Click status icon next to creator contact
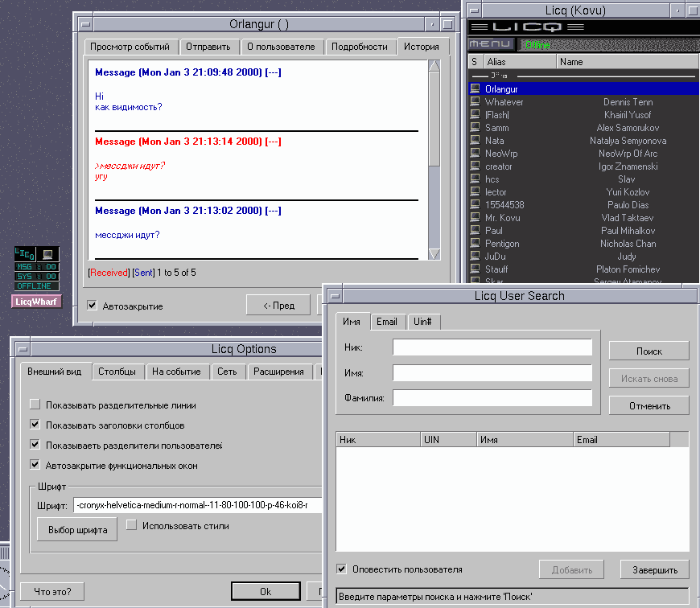The image size is (700, 608). 475,166
